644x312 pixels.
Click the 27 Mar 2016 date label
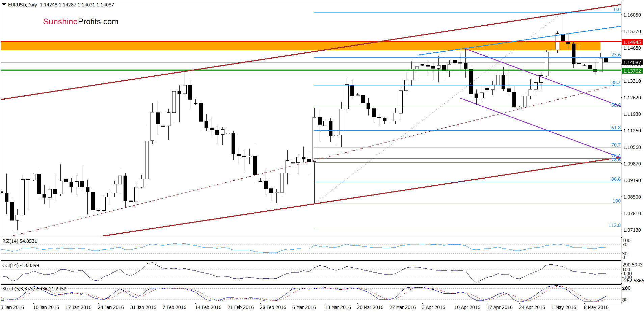point(403,307)
